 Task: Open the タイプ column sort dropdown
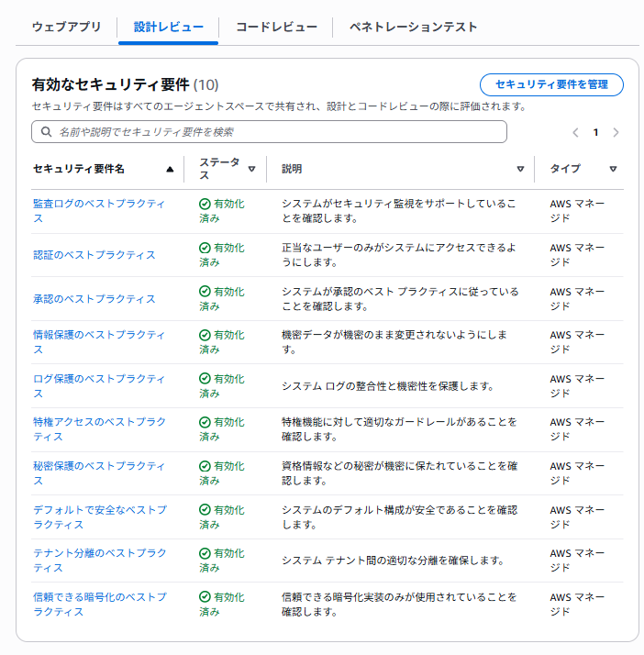coord(613,169)
